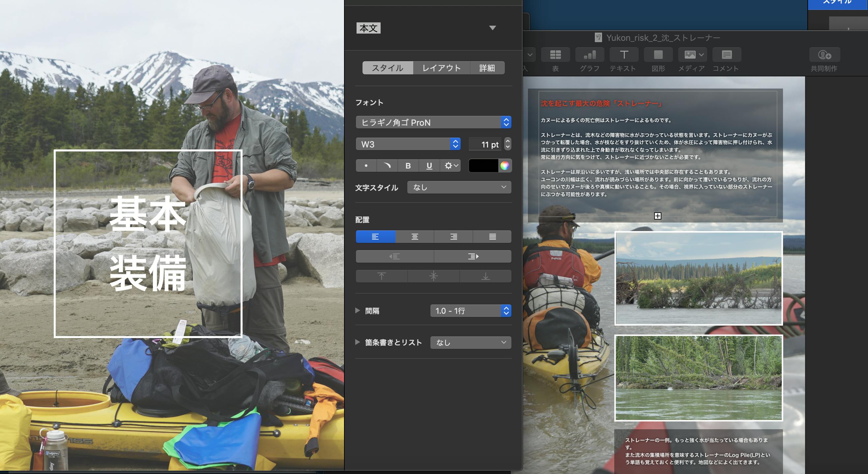Open the Chart (グラフ) toolbar icon

coord(589,55)
